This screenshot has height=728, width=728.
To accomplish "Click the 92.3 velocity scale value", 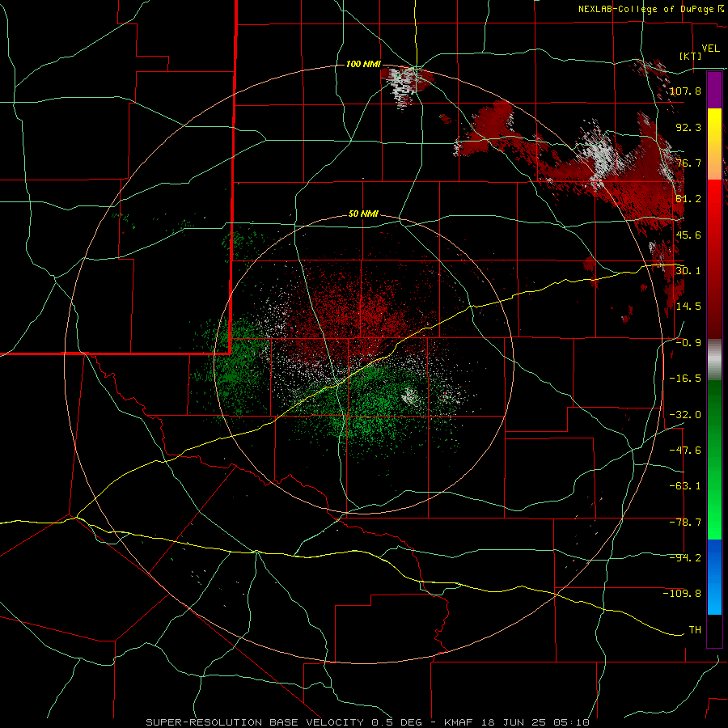I will (x=688, y=127).
